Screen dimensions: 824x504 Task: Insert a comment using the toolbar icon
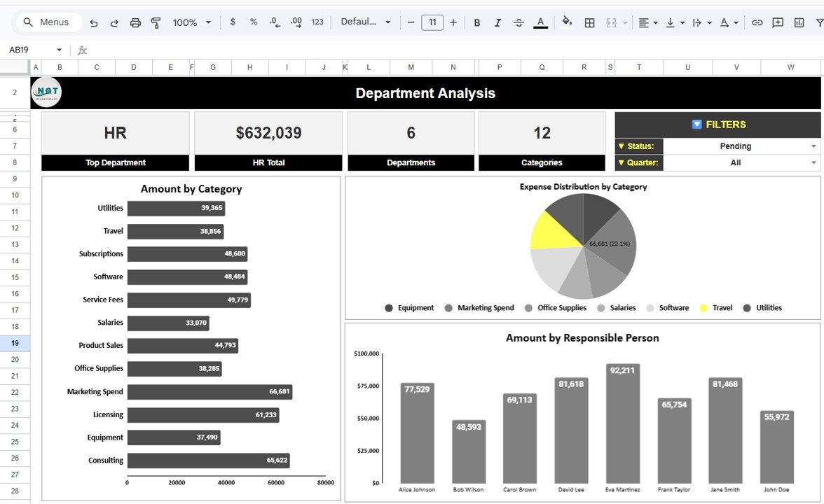point(777,22)
